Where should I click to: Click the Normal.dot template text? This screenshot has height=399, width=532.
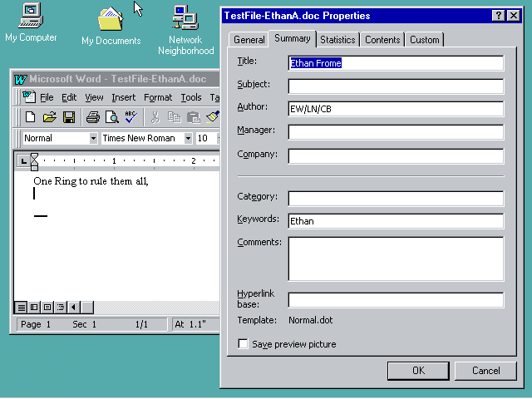[310, 320]
